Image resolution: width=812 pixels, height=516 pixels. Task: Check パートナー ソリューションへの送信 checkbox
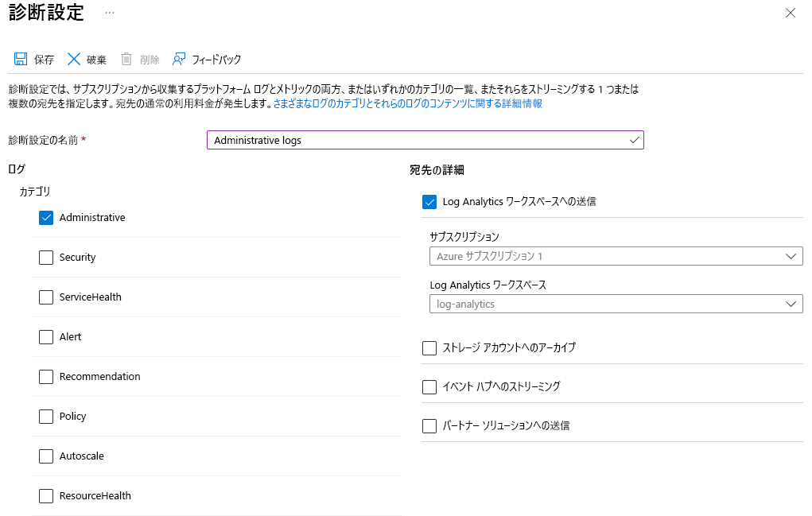[x=429, y=426]
